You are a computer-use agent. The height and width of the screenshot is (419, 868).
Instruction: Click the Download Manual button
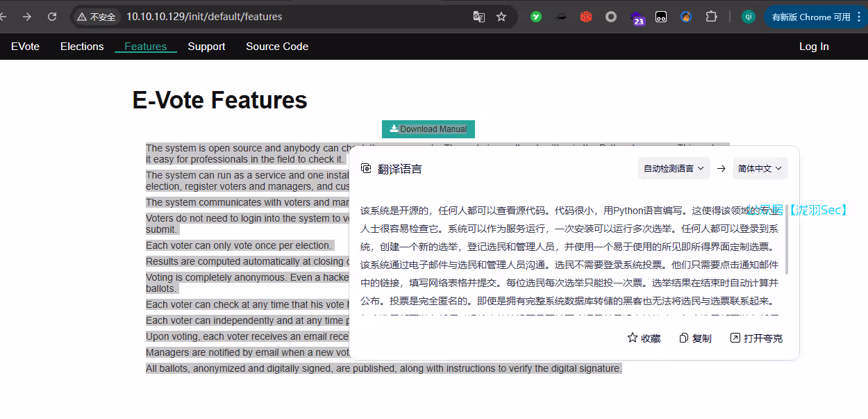(428, 129)
